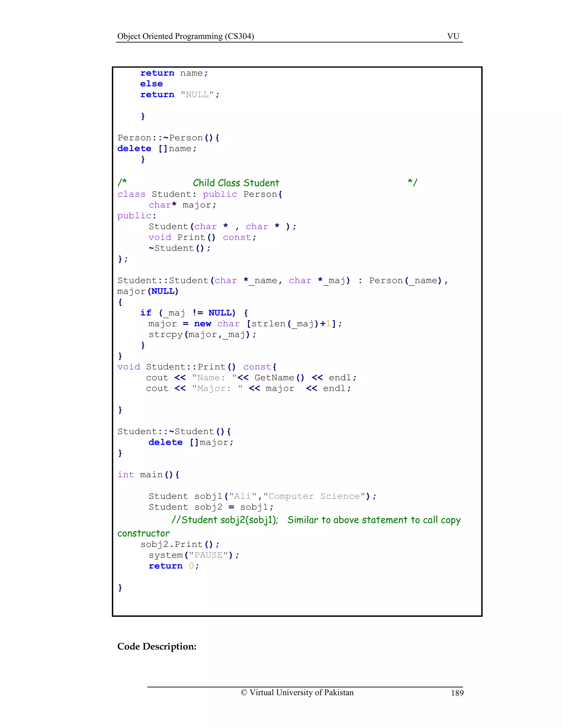
Task: Click the 'delete []major;' line
Action: [191, 442]
